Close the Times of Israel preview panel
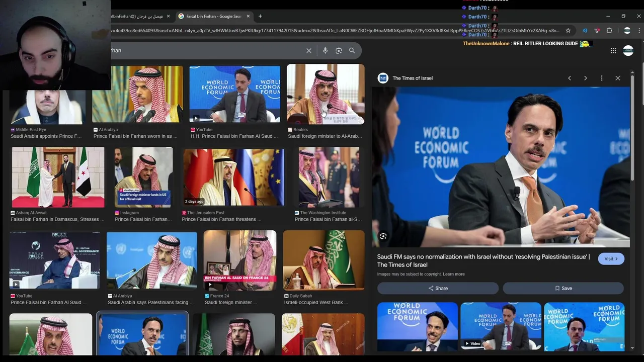This screenshot has width=644, height=362. pos(618,78)
